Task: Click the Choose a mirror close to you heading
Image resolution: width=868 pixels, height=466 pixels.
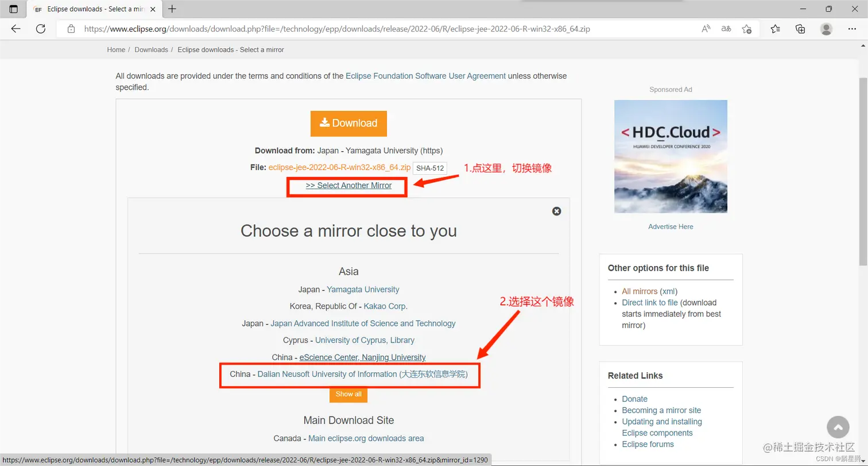Action: [x=348, y=231]
